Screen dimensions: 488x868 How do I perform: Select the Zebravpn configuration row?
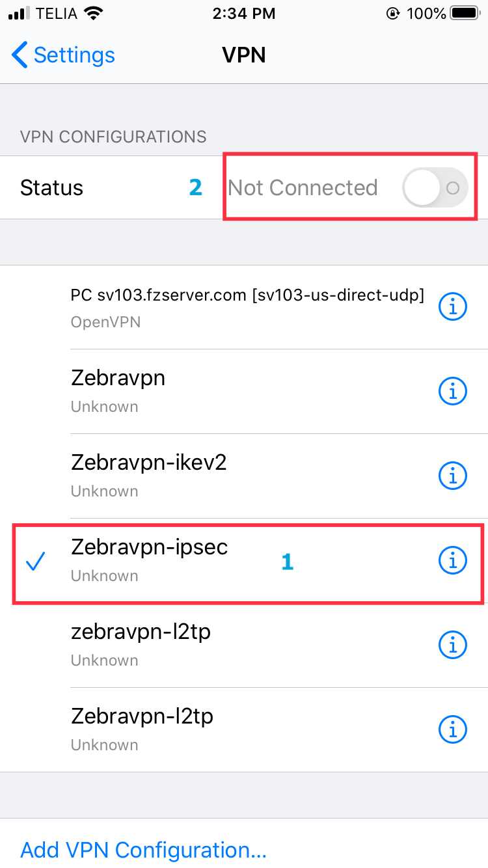[x=118, y=390]
